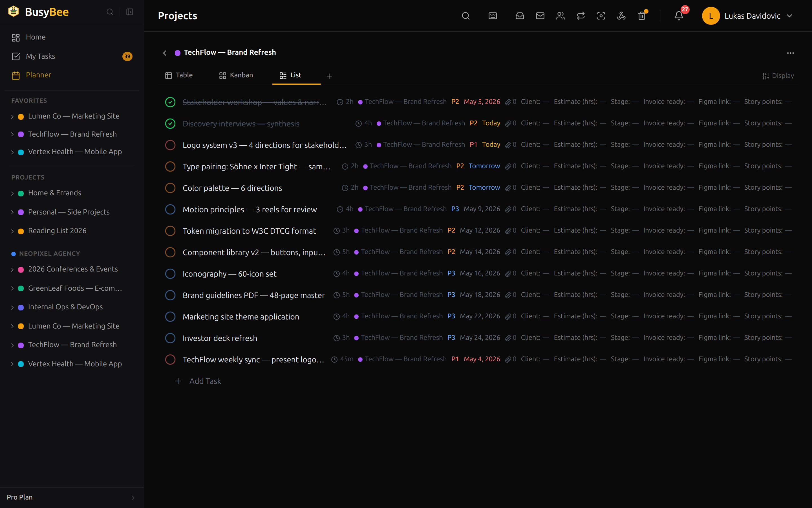Open the team members icon
This screenshot has width=812, height=508.
click(560, 16)
